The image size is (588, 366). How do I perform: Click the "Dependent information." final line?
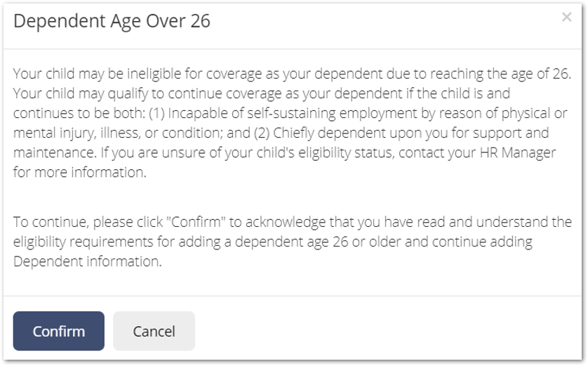88,261
